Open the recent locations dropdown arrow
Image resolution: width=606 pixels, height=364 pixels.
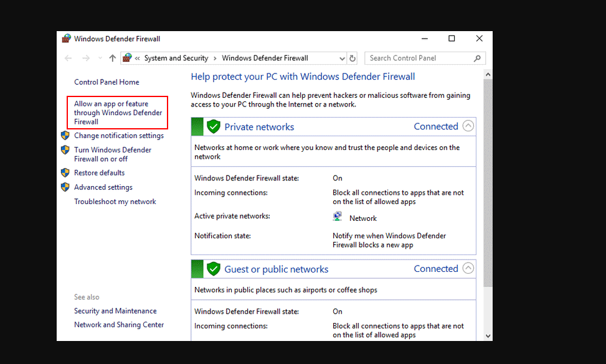coord(100,58)
